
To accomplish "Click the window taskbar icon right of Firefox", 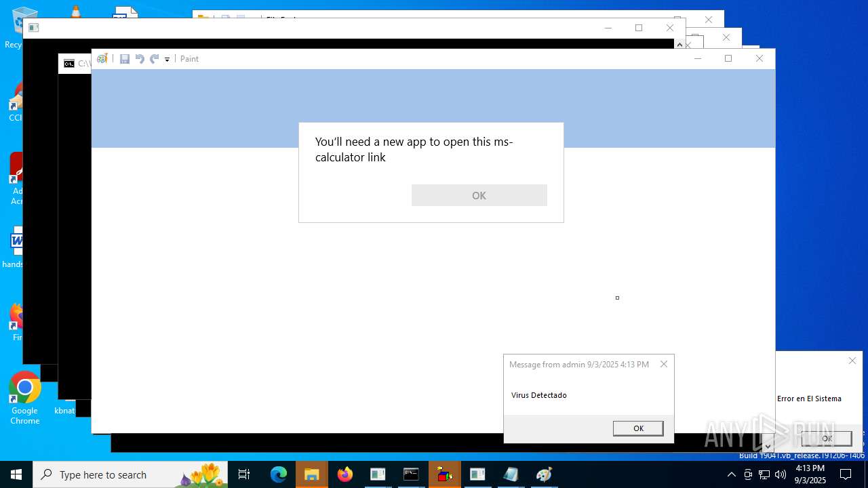I will click(x=378, y=474).
